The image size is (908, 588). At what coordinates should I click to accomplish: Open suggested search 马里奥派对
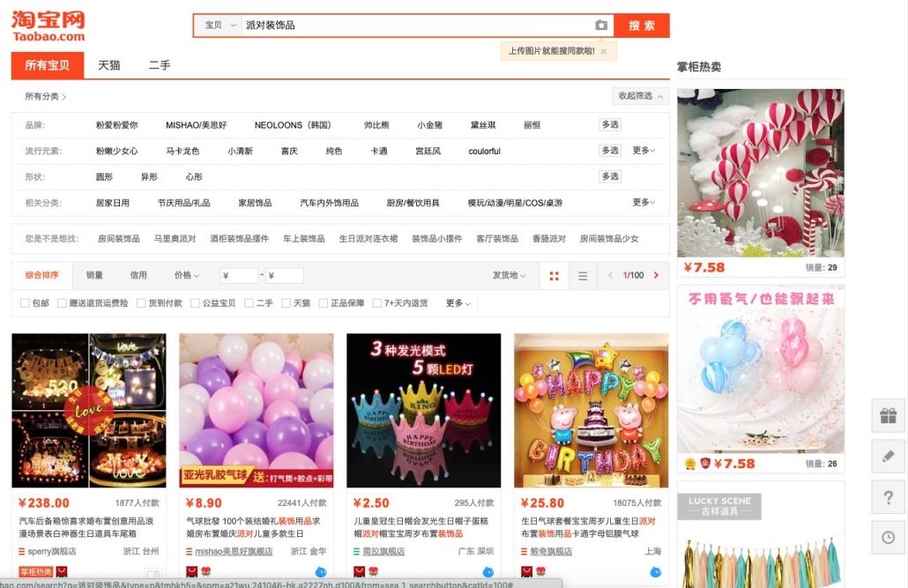[175, 239]
